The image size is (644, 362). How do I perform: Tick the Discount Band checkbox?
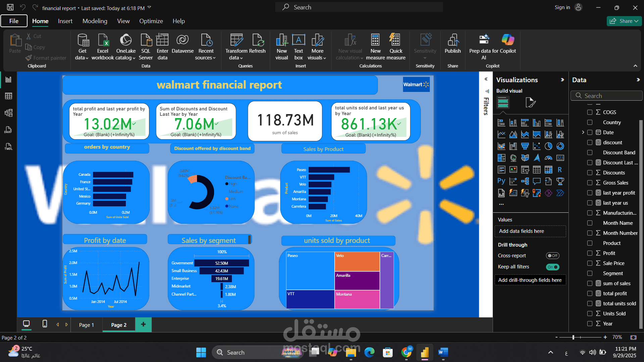point(590,152)
